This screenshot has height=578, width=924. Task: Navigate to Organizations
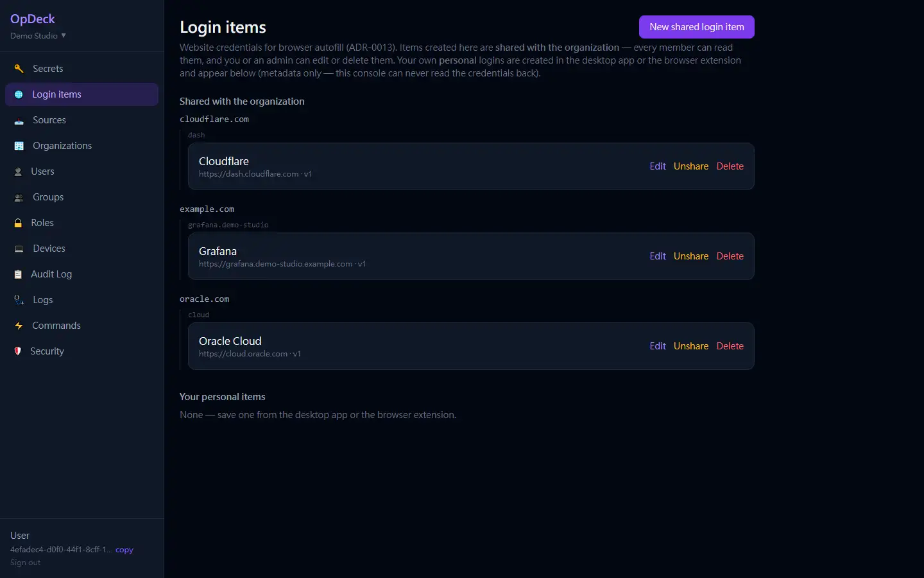pos(81,146)
